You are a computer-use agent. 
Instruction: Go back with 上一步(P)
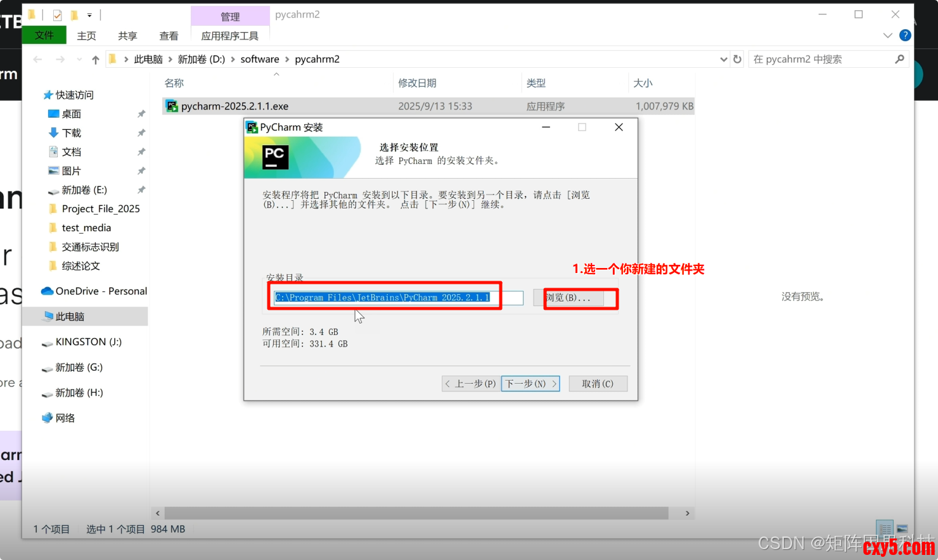pyautogui.click(x=470, y=384)
